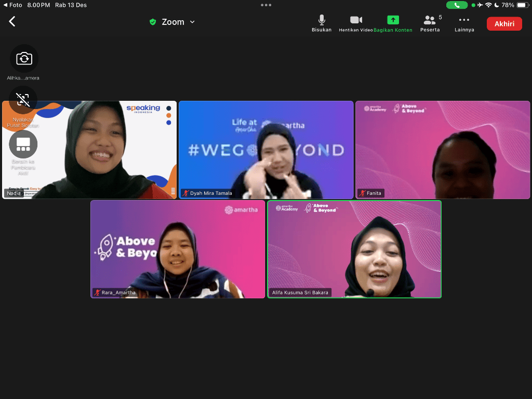
Task: Select Nadia's video tile
Action: [89, 150]
